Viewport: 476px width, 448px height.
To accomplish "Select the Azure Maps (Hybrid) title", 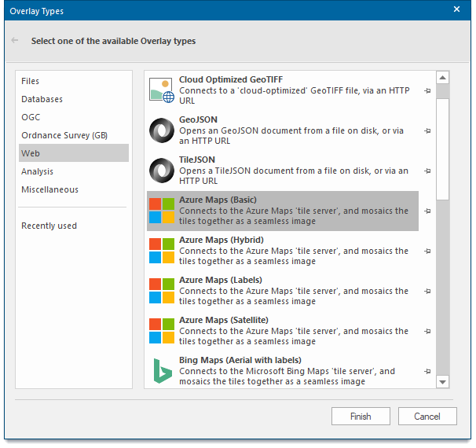I will coord(222,240).
